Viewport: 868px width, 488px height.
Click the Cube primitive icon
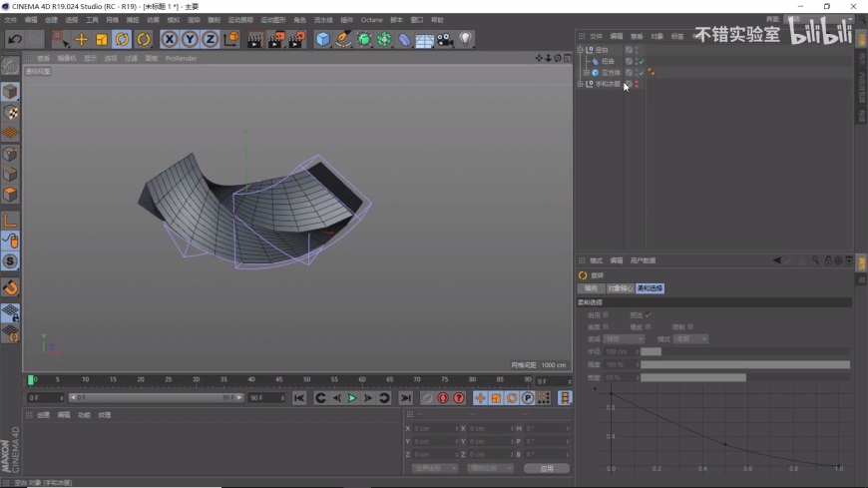click(322, 40)
